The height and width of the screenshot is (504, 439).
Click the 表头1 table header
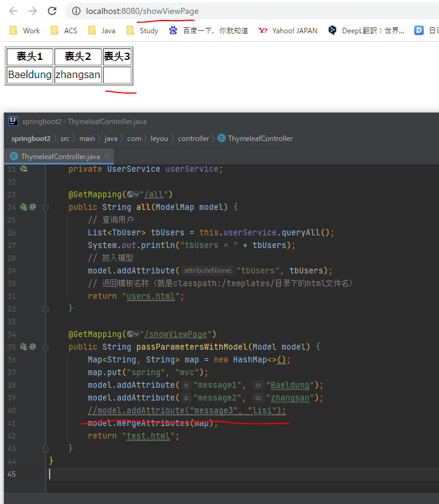[30, 57]
